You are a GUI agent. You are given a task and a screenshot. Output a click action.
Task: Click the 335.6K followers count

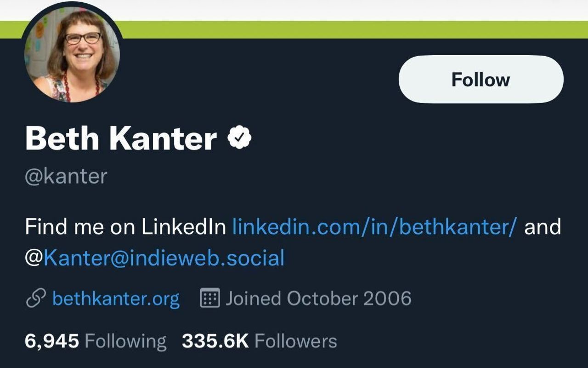click(x=215, y=341)
